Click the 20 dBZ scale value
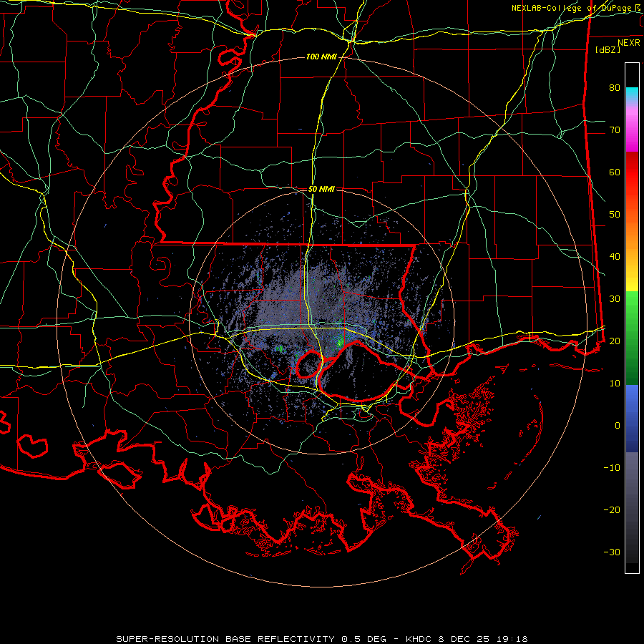This screenshot has width=644, height=644. click(615, 341)
